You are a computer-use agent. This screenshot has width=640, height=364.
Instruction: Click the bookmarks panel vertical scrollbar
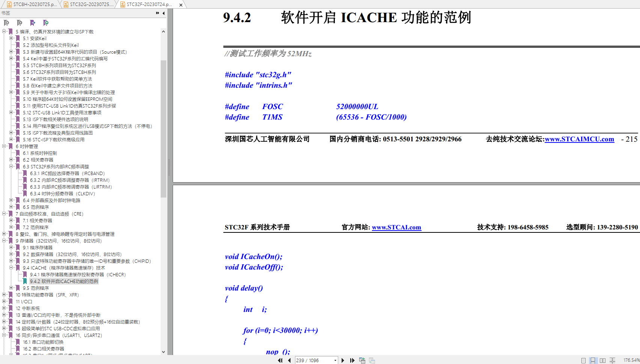point(163,127)
